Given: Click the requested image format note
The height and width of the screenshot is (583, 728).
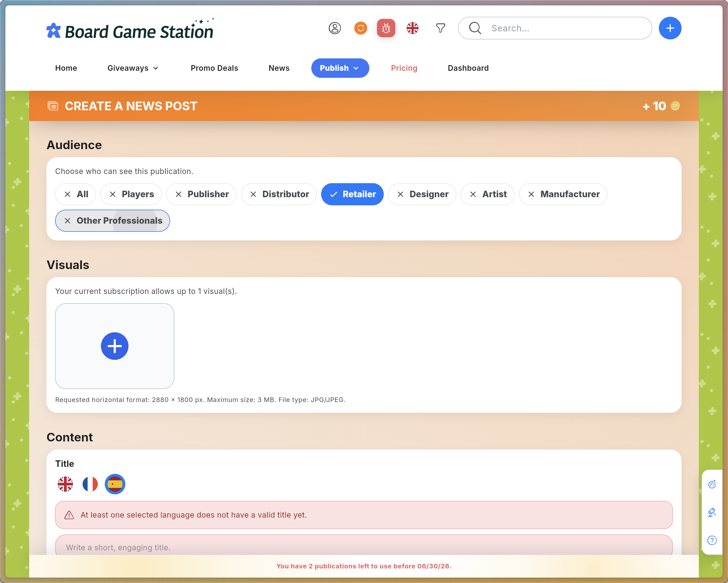Looking at the screenshot, I should pyautogui.click(x=200, y=400).
